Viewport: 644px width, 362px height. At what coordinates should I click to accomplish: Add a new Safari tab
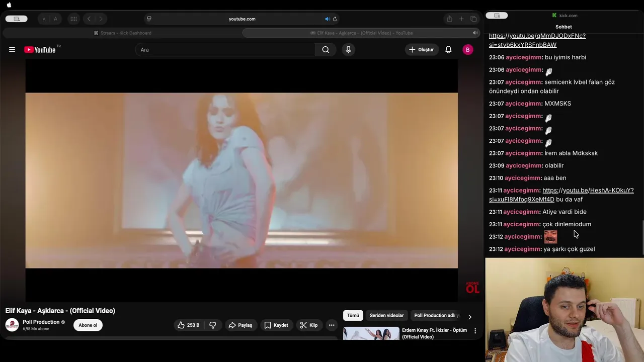[461, 19]
